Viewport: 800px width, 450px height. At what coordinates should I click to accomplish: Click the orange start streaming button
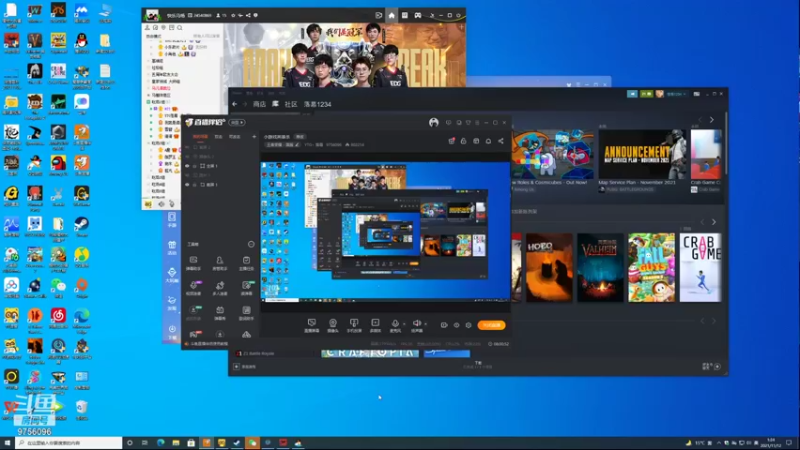pyautogui.click(x=491, y=325)
